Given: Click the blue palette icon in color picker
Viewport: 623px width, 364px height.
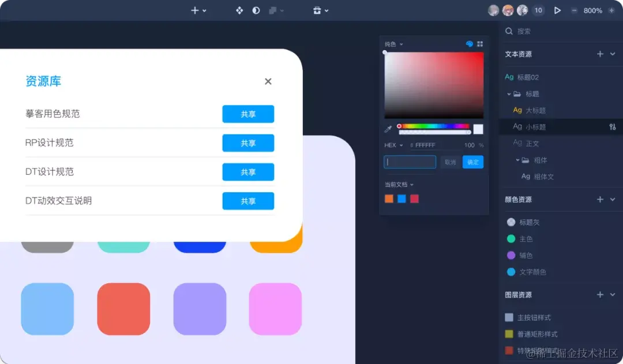Looking at the screenshot, I should point(469,44).
